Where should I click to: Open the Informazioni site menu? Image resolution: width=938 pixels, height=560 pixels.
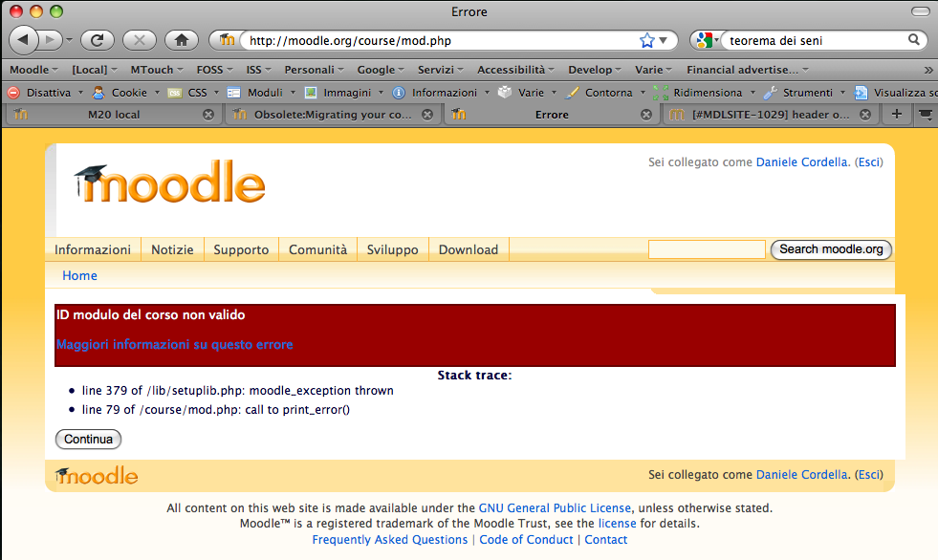(x=93, y=249)
